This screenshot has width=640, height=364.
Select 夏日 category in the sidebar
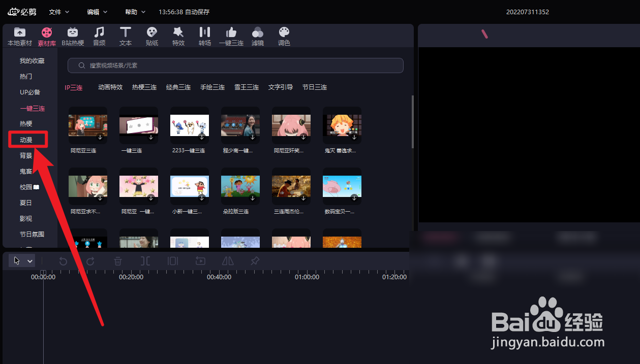(26, 203)
